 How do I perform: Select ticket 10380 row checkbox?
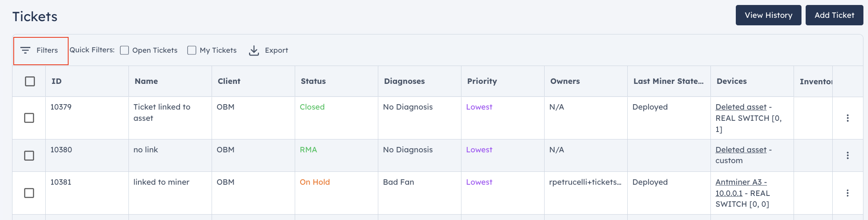29,156
